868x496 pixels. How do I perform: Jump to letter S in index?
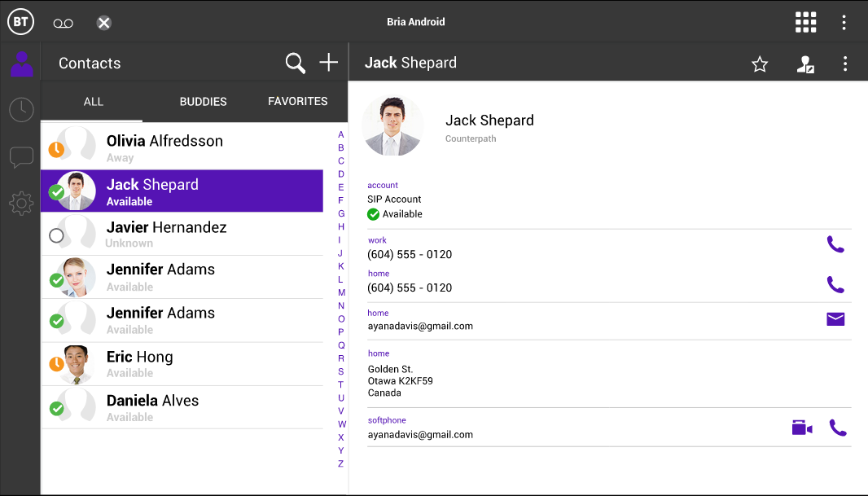[x=341, y=371]
